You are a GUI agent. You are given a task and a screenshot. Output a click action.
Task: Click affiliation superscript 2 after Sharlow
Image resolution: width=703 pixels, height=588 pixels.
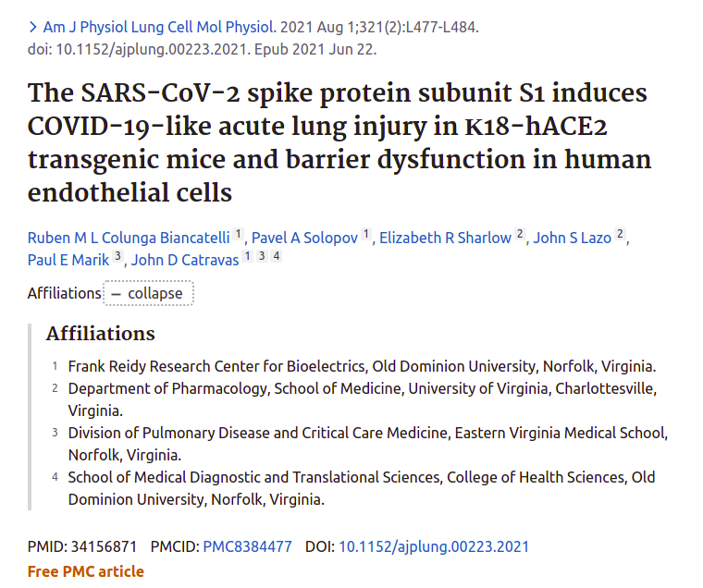point(520,234)
